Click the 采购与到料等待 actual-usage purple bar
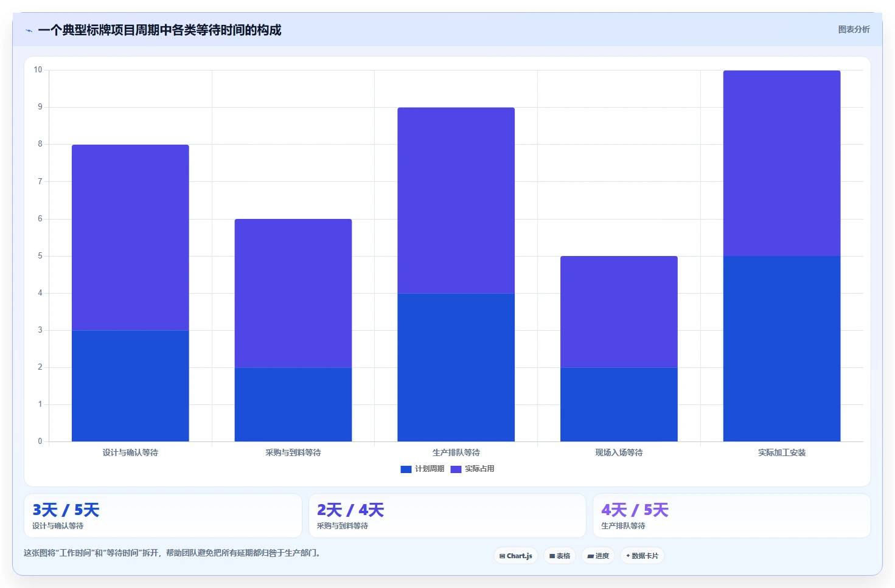The height and width of the screenshot is (588, 895). tap(293, 293)
